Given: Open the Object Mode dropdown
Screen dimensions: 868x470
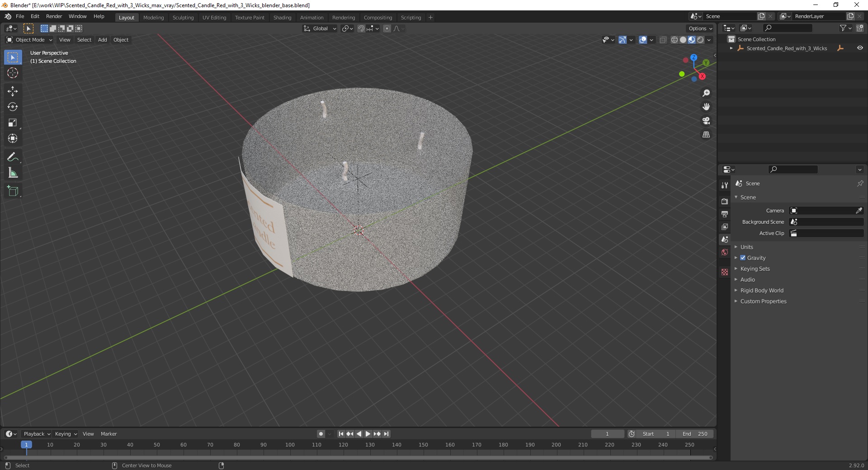Looking at the screenshot, I should pos(30,40).
